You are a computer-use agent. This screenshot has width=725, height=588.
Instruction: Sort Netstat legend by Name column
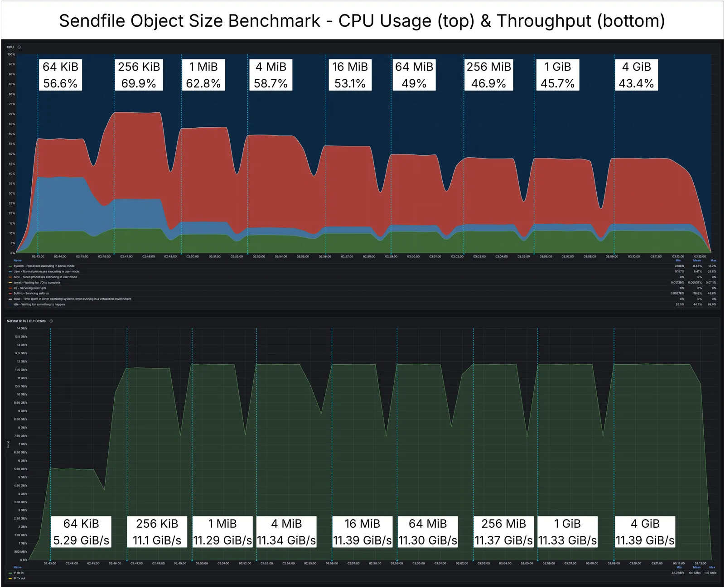point(17,567)
